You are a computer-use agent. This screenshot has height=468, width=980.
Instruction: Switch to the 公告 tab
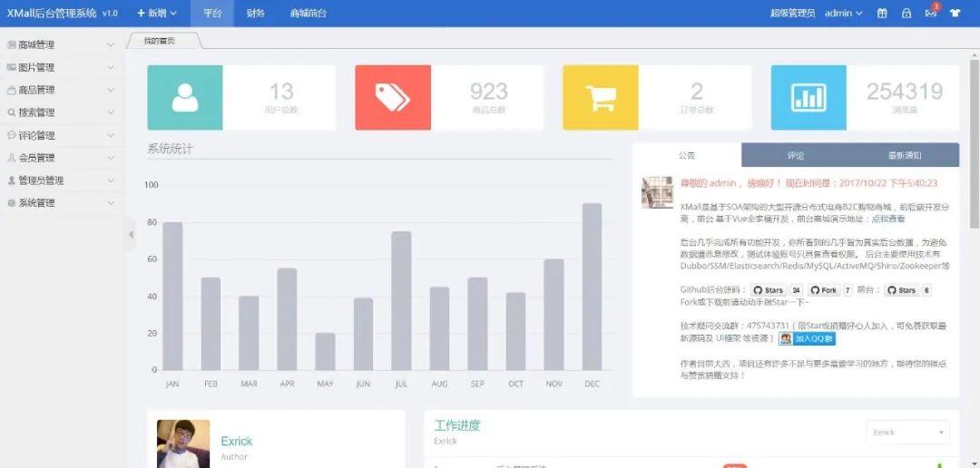pyautogui.click(x=687, y=156)
